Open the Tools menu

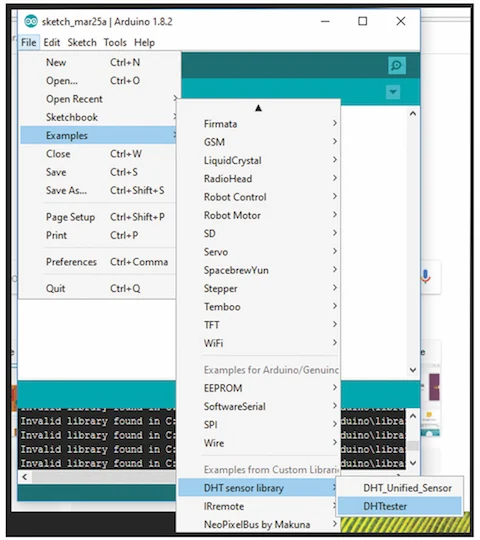pyautogui.click(x=115, y=43)
